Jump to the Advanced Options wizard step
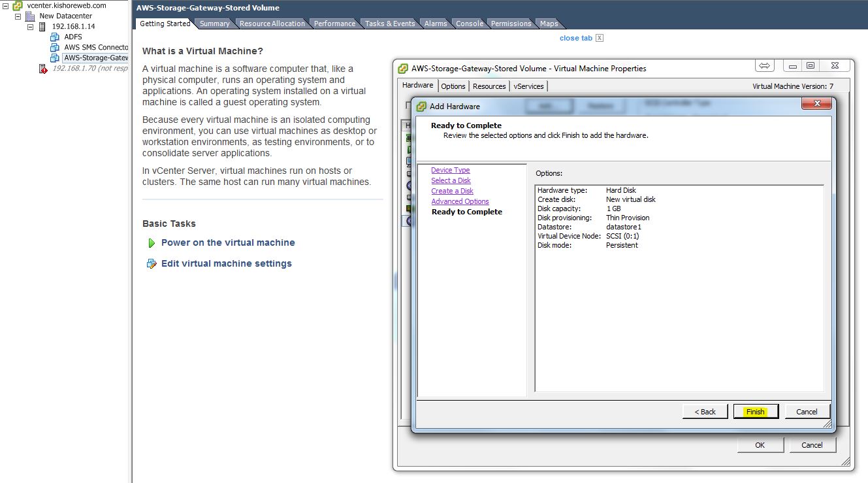This screenshot has height=483, width=868. tap(460, 201)
